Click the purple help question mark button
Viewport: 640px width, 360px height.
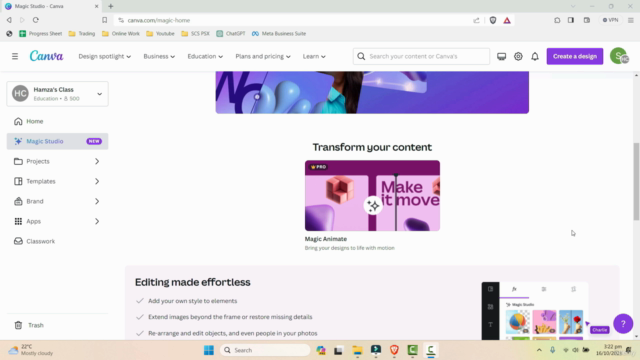click(623, 324)
